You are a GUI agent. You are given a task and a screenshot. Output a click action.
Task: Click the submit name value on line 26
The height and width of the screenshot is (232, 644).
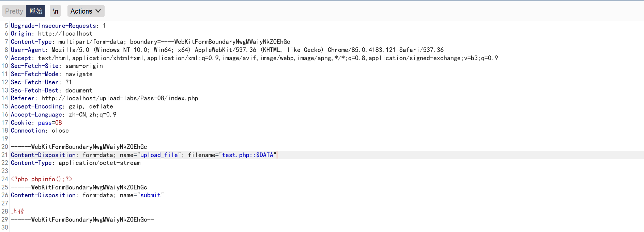(151, 195)
